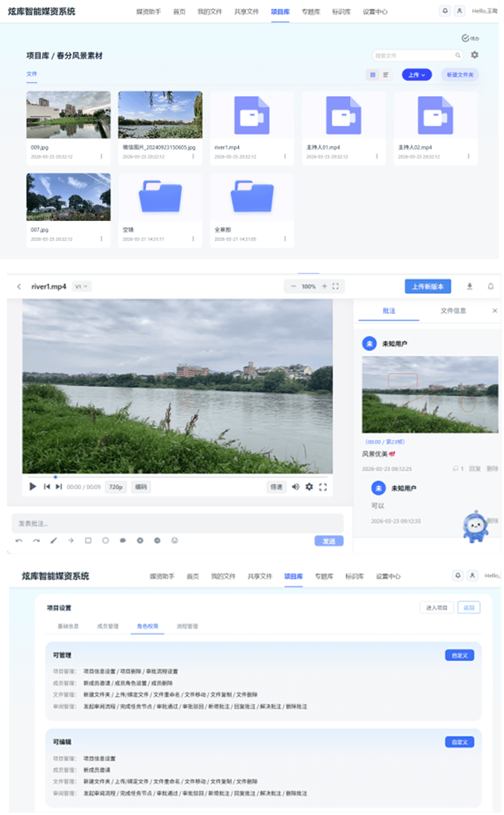This screenshot has width=504, height=815.
Task: Select the speech bubble annotation tool
Action: (x=122, y=541)
